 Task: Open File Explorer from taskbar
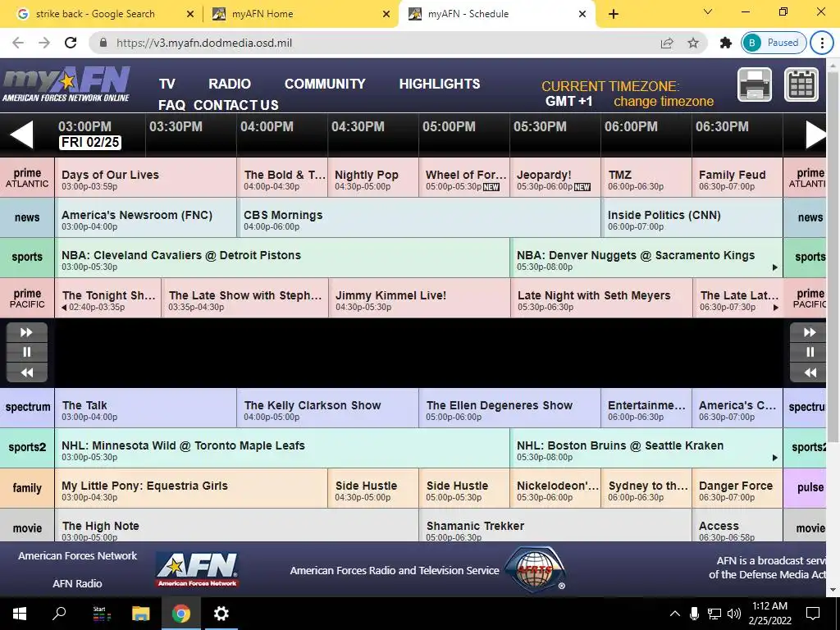[140, 614]
